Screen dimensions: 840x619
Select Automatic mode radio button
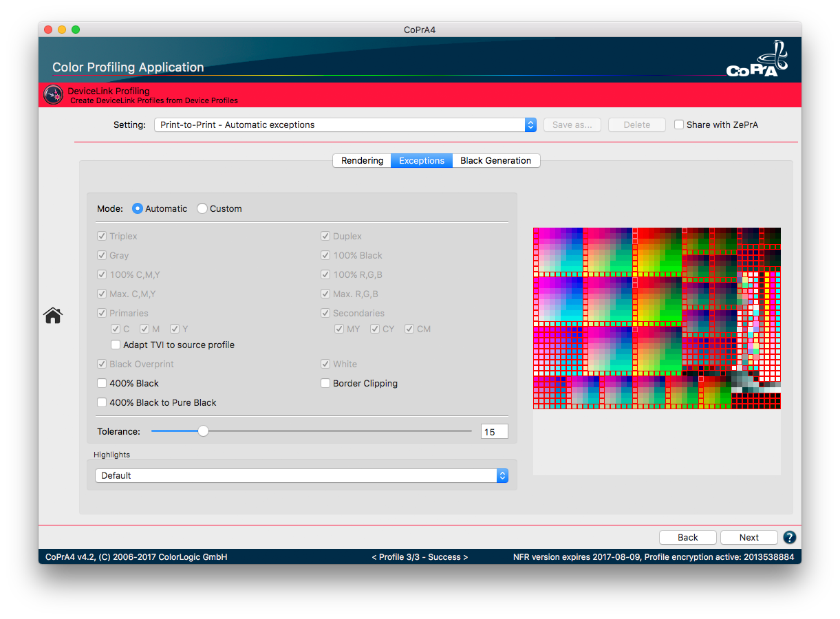click(x=138, y=208)
